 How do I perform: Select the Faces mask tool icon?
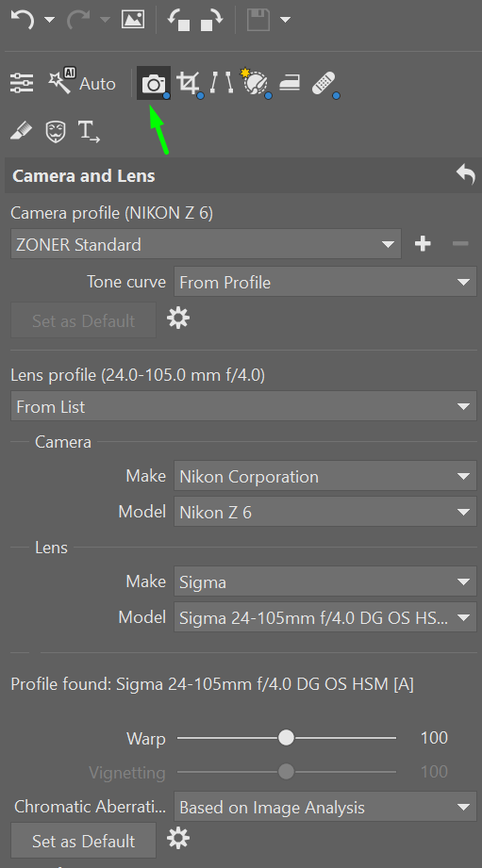click(56, 132)
